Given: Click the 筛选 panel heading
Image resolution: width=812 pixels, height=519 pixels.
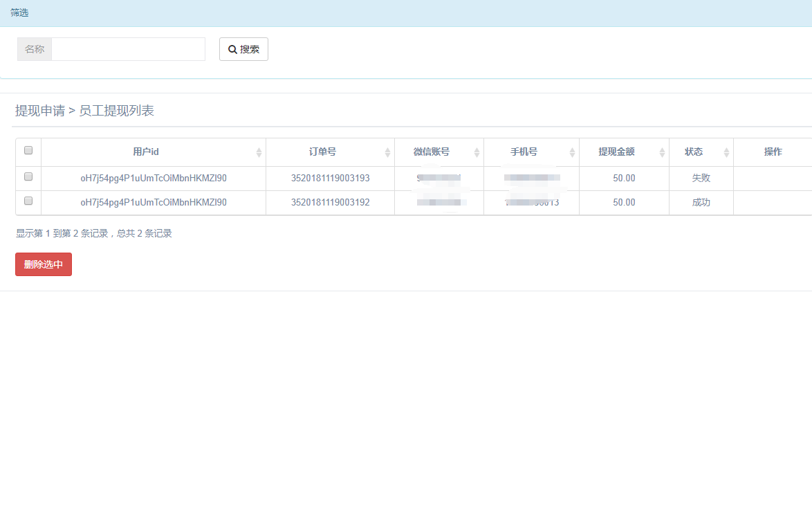Looking at the screenshot, I should (20, 13).
